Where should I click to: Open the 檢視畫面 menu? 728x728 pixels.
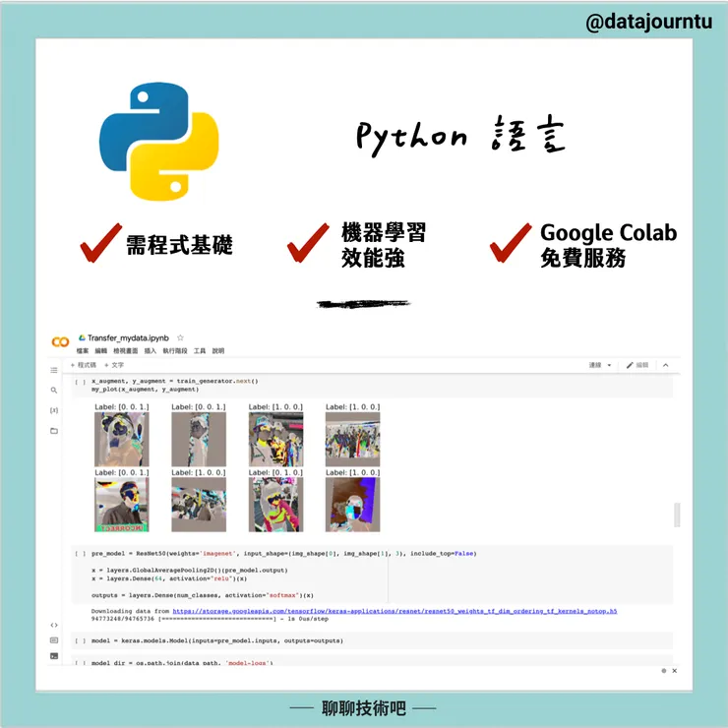125,350
